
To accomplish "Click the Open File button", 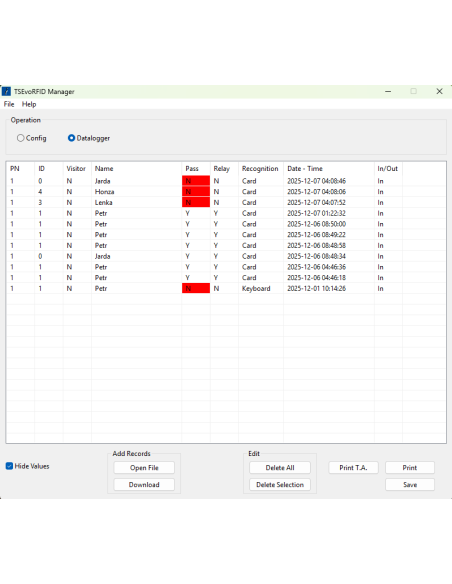I will tap(144, 468).
